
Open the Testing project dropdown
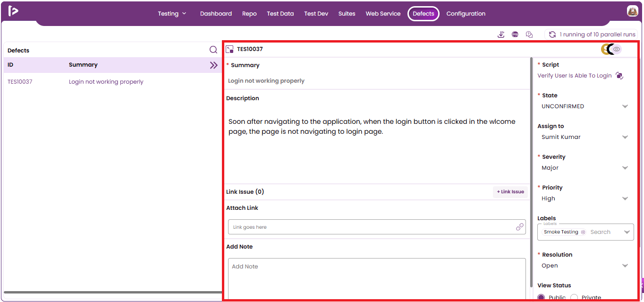172,14
